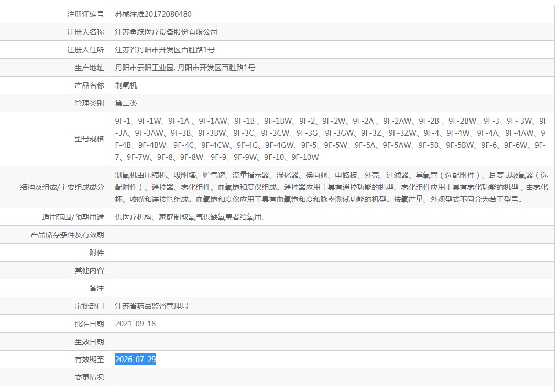558x392 pixels.
Task: Click the production address starting 丹阳市云阳工业园
Action: point(185,68)
